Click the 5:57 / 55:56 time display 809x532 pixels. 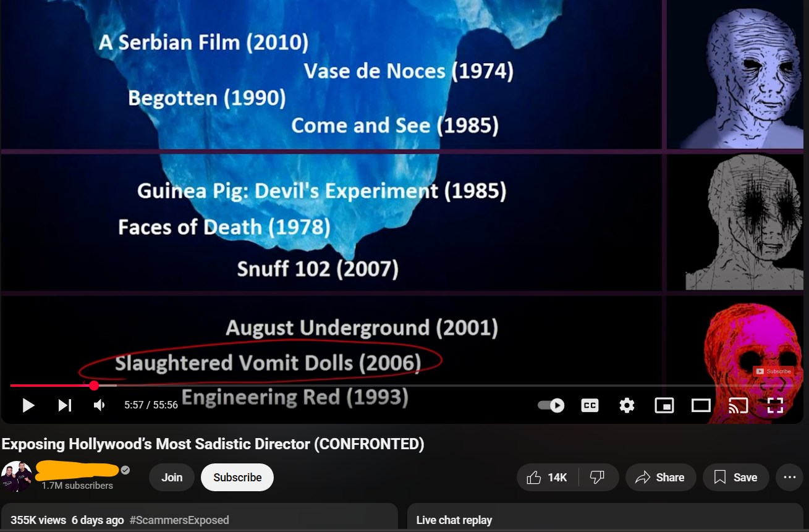point(151,405)
